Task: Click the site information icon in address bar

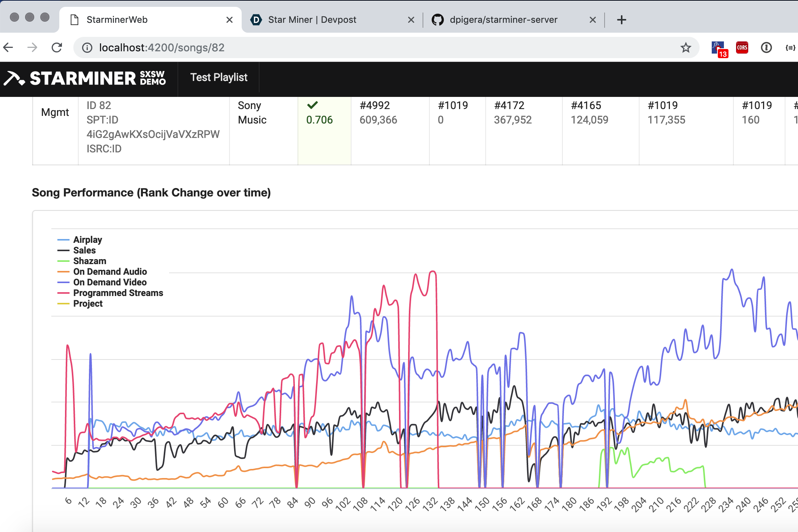Action: 87,47
